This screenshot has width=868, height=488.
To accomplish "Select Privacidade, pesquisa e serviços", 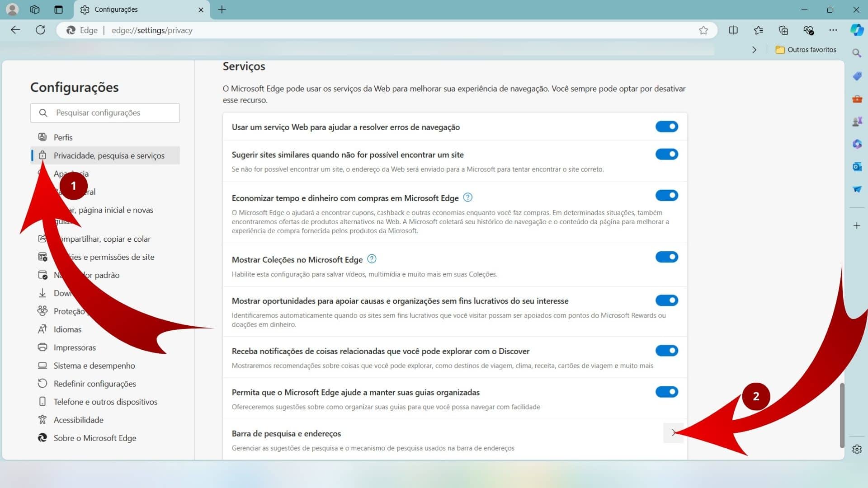I will point(105,155).
